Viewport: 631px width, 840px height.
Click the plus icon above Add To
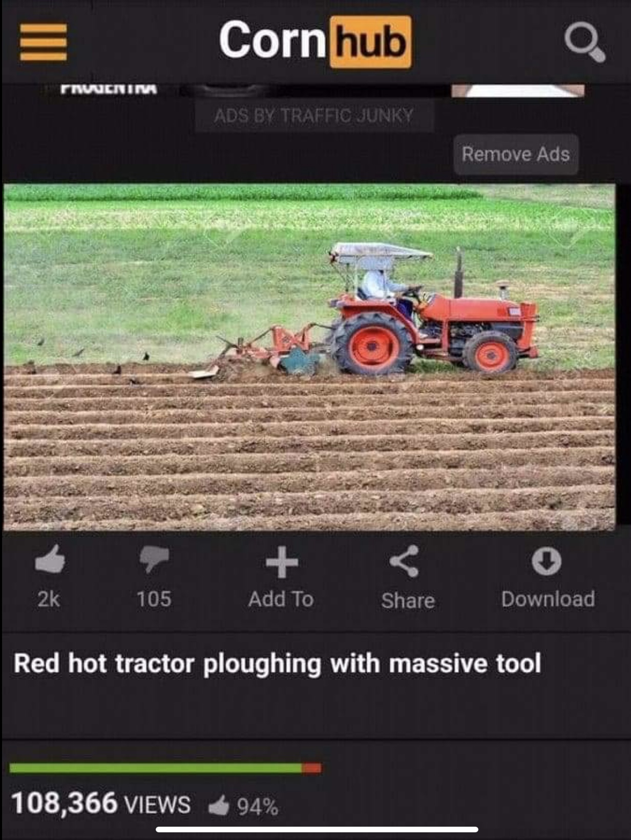[282, 562]
